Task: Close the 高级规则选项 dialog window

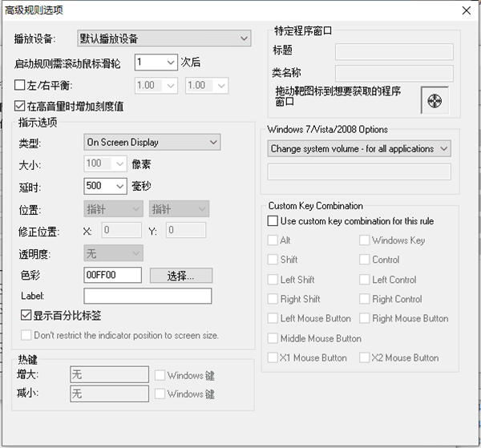Action: (466, 10)
